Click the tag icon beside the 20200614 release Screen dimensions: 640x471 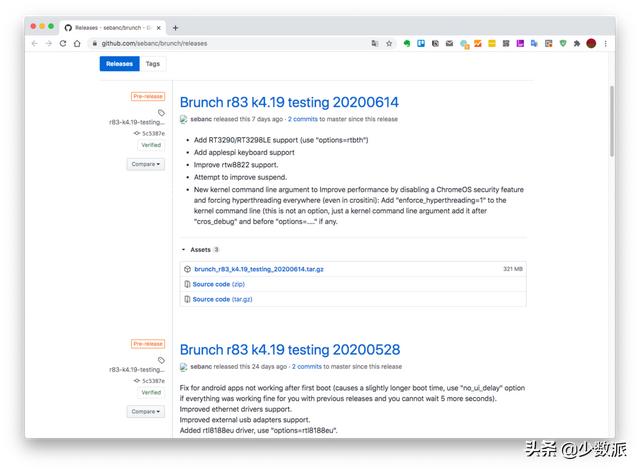(161, 113)
